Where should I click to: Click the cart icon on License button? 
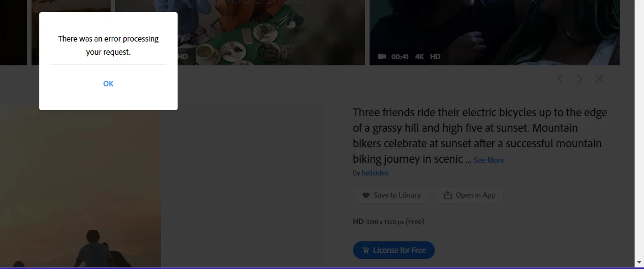tap(366, 250)
